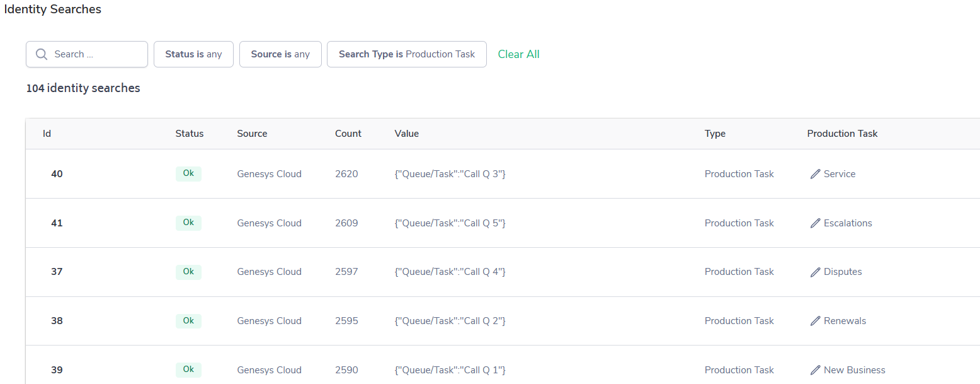980x384 pixels.
Task: Click the pencil icon next to Service
Action: 815,174
